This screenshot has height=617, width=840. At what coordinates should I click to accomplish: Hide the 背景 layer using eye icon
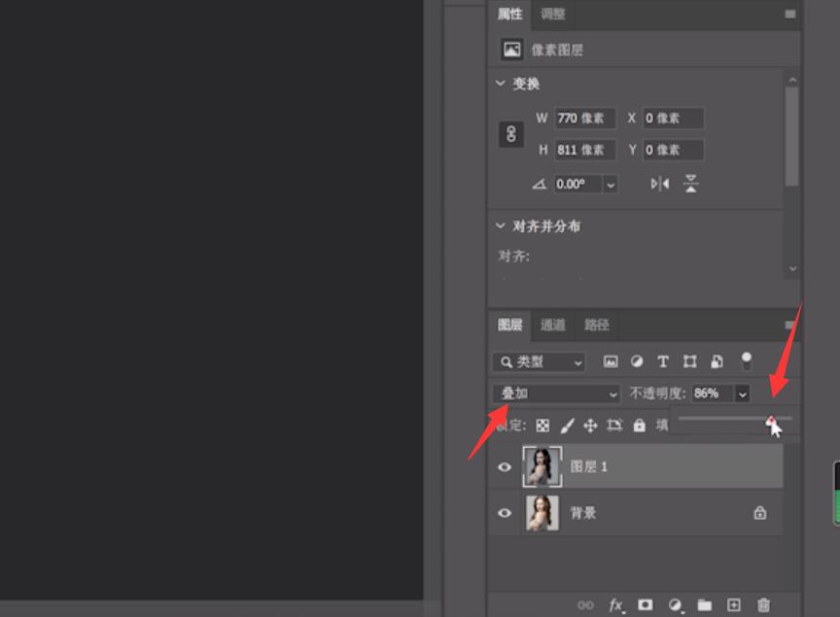pos(505,513)
